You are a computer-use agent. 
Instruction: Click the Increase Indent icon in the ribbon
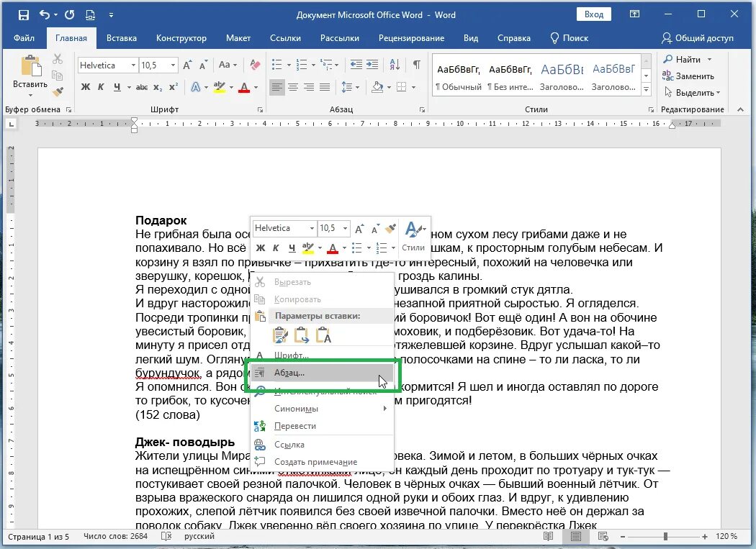point(372,65)
